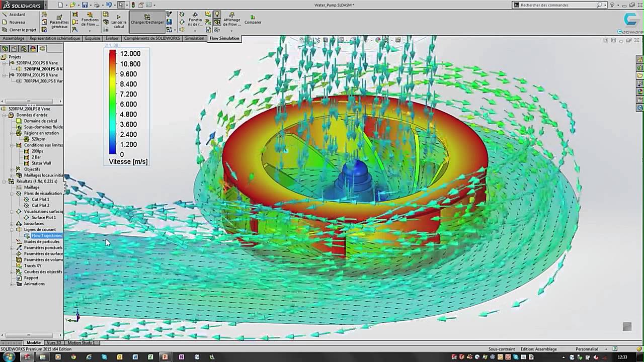Open the PropertyManager panel tab icon

click(14, 49)
